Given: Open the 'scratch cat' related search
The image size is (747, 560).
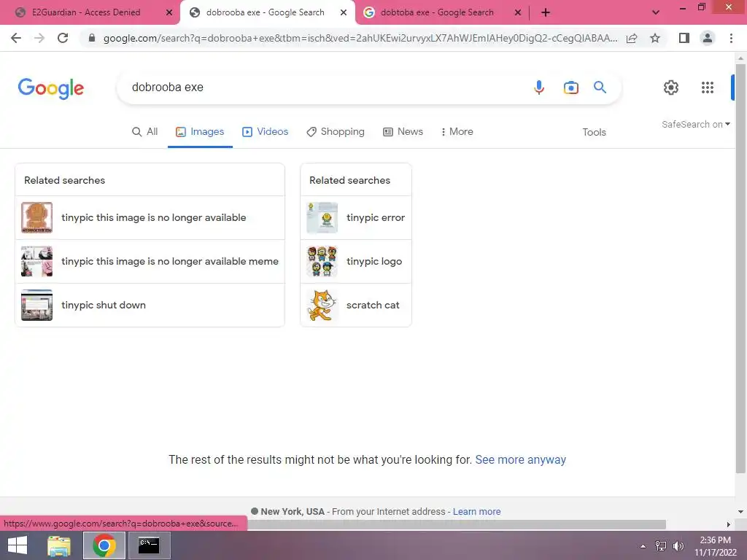Looking at the screenshot, I should click(356, 306).
